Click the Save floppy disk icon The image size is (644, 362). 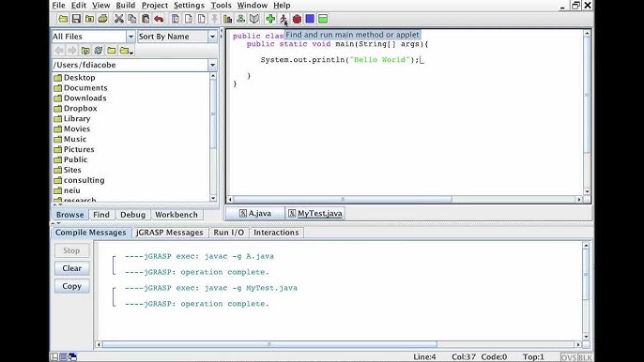coord(76,19)
